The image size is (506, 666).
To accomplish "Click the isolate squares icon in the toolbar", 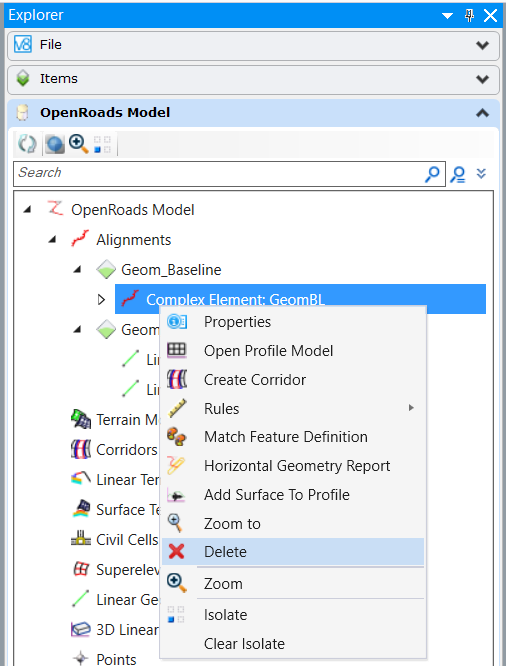I will [102, 144].
